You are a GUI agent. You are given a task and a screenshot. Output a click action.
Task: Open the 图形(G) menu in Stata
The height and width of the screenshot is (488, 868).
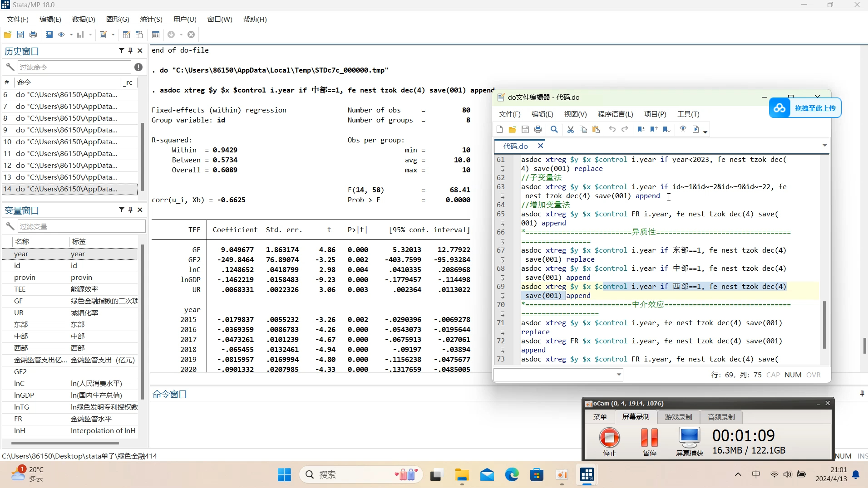click(118, 19)
